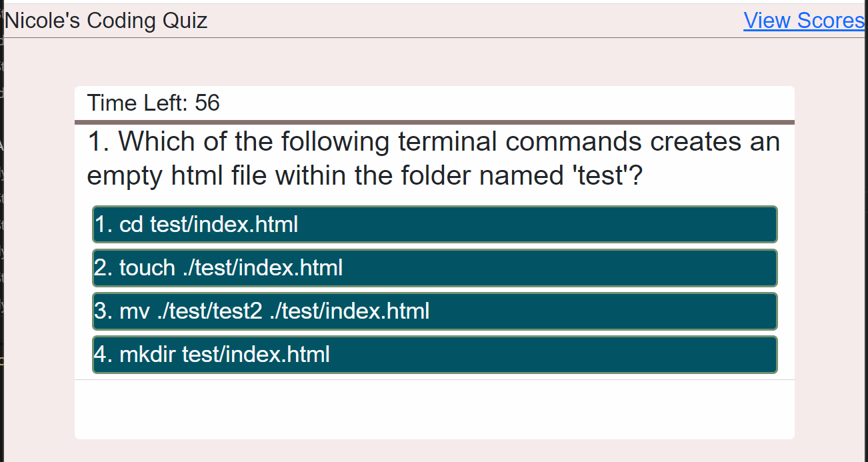The image size is (868, 462).
Task: Click the empty white area below the answers
Action: 435,409
